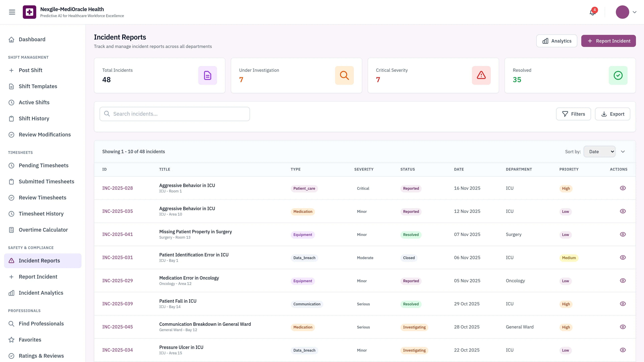View incident INC-2025-045 via eye icon
This screenshot has width=644, height=362.
point(623,327)
